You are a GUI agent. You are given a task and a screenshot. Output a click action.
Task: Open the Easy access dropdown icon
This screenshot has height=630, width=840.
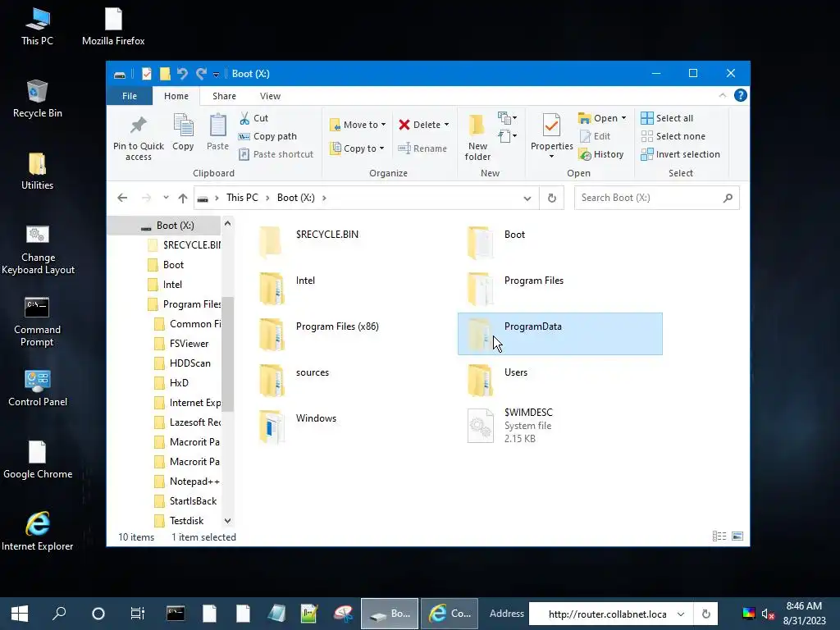pyautogui.click(x=507, y=136)
